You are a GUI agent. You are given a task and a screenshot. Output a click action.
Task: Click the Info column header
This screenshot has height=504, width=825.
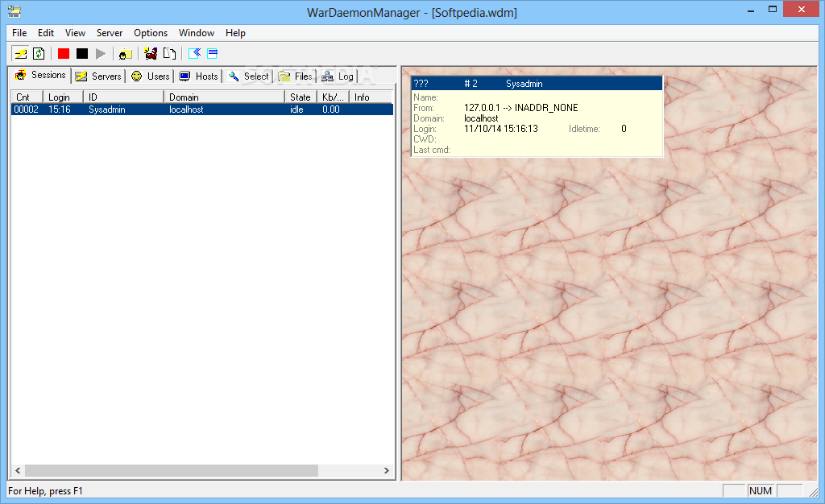tap(371, 97)
